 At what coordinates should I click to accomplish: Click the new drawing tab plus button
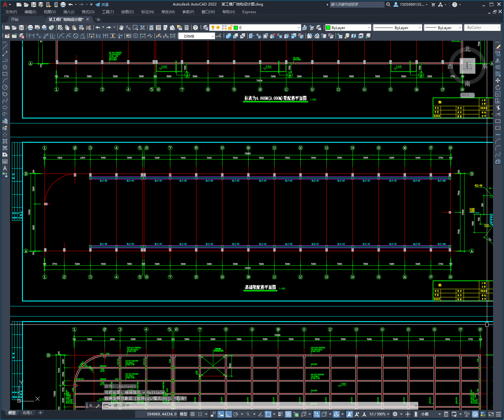(x=98, y=19)
